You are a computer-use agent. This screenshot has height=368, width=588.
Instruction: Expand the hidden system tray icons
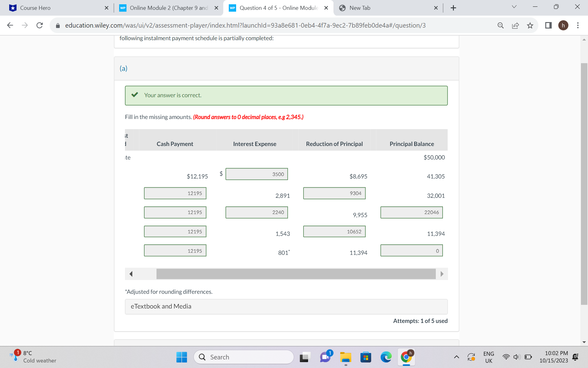(x=457, y=357)
